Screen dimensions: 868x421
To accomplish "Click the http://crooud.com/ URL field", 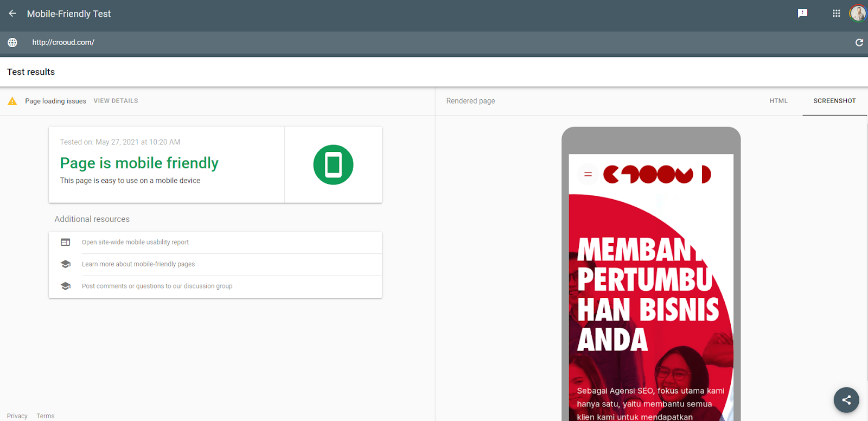I will pos(63,42).
